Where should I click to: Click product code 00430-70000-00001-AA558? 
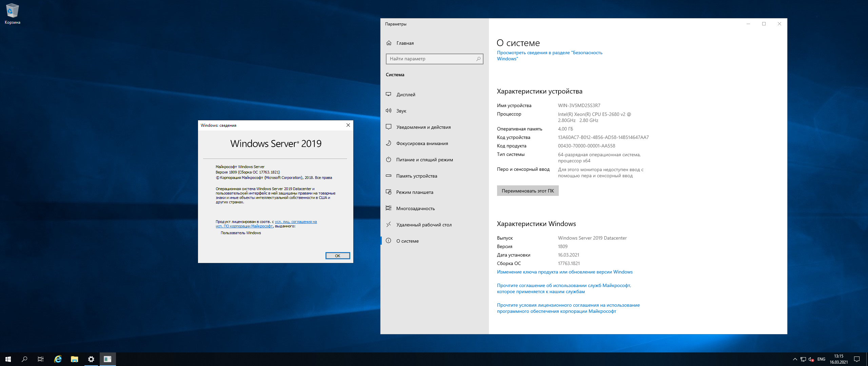tap(587, 146)
